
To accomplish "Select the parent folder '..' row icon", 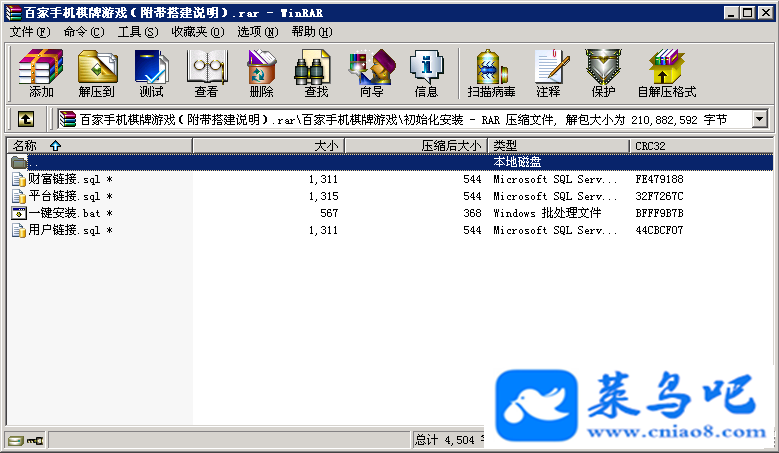I will [19, 162].
